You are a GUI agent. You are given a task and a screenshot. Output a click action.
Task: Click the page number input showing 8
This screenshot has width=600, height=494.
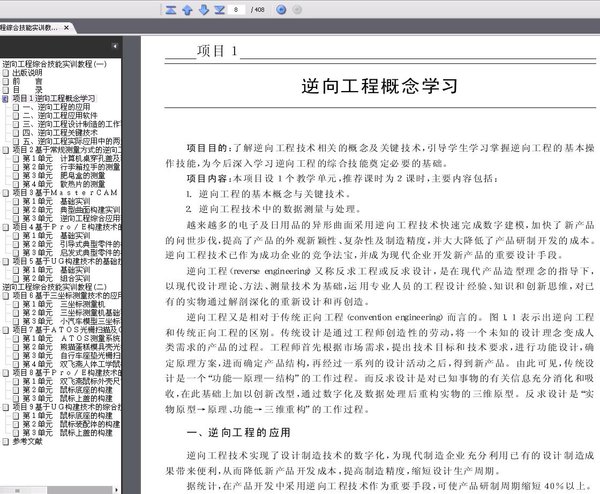[x=236, y=10]
